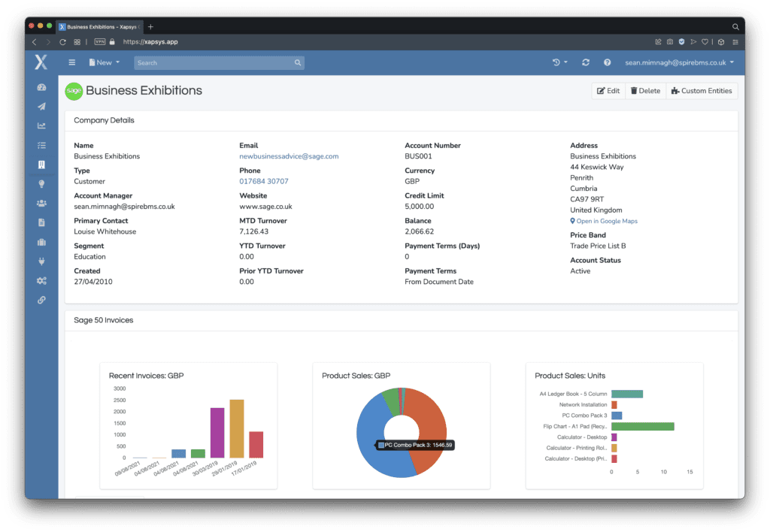The image size is (770, 532).
Task: Click the green Flip Chart units bar
Action: click(x=643, y=427)
